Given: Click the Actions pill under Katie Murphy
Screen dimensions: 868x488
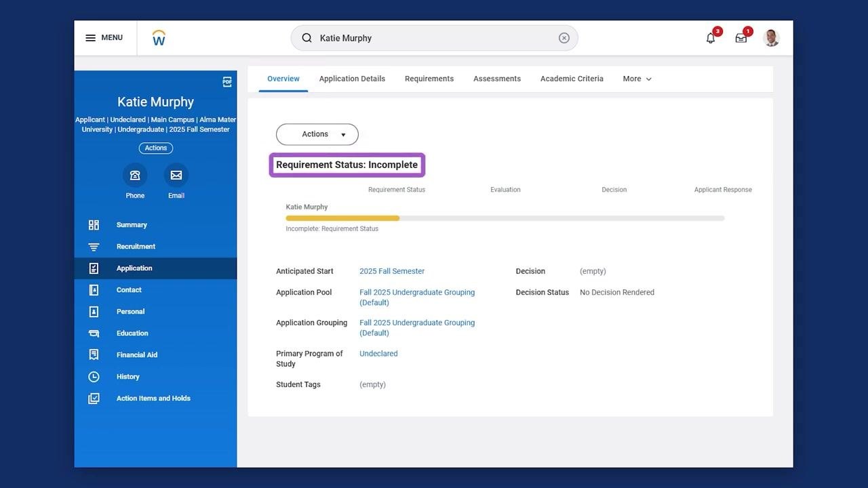Looking at the screenshot, I should click(156, 148).
